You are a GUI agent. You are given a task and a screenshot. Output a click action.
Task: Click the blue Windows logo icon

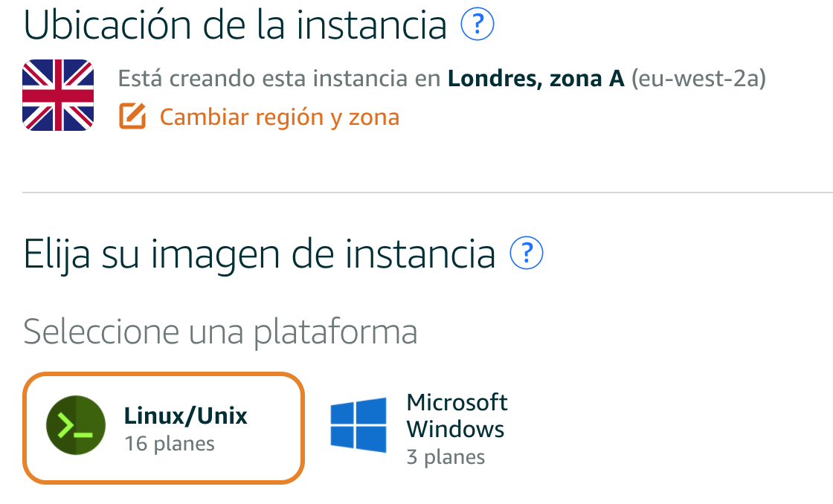(358, 425)
